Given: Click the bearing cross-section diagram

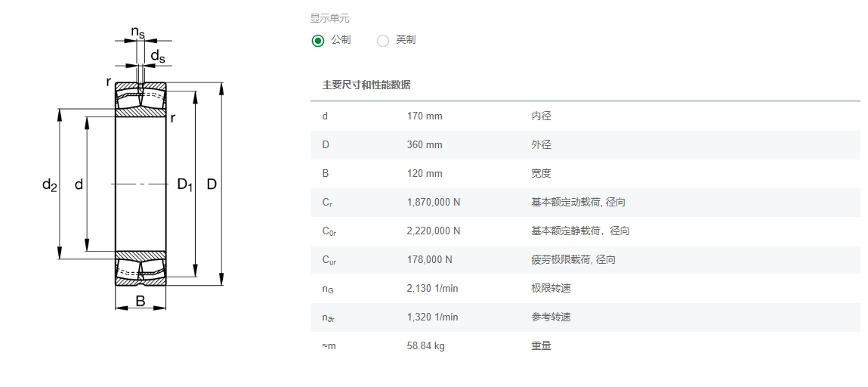Looking at the screenshot, I should point(141,184).
